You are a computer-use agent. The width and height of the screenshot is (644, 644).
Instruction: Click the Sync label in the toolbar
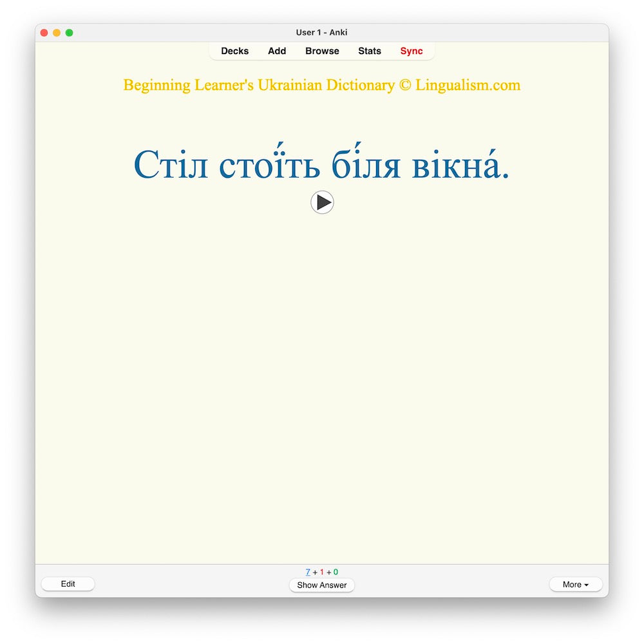point(412,51)
